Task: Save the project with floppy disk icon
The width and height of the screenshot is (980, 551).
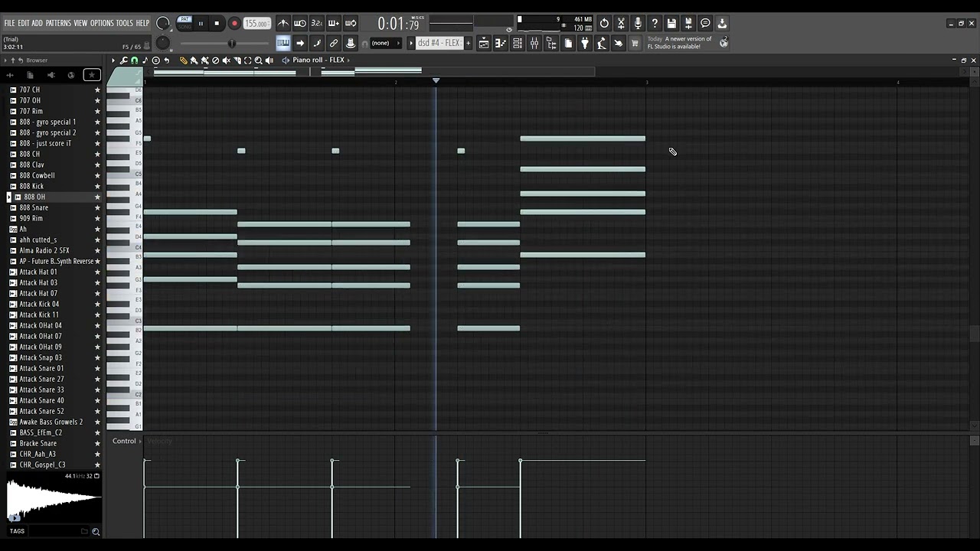Action: pos(671,24)
